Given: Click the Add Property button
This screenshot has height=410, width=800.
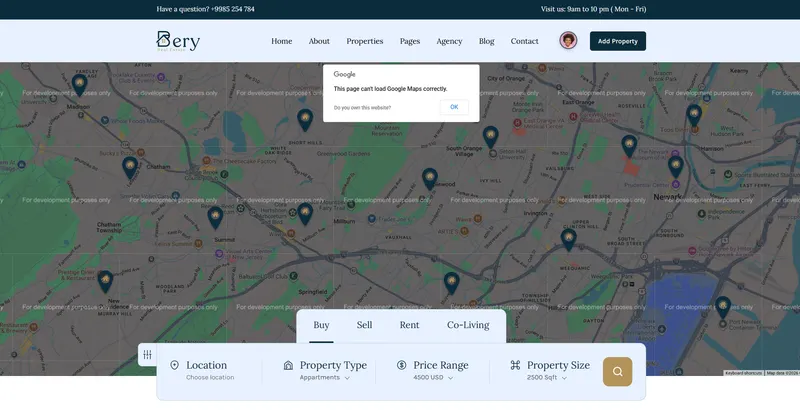Looking at the screenshot, I should point(618,41).
